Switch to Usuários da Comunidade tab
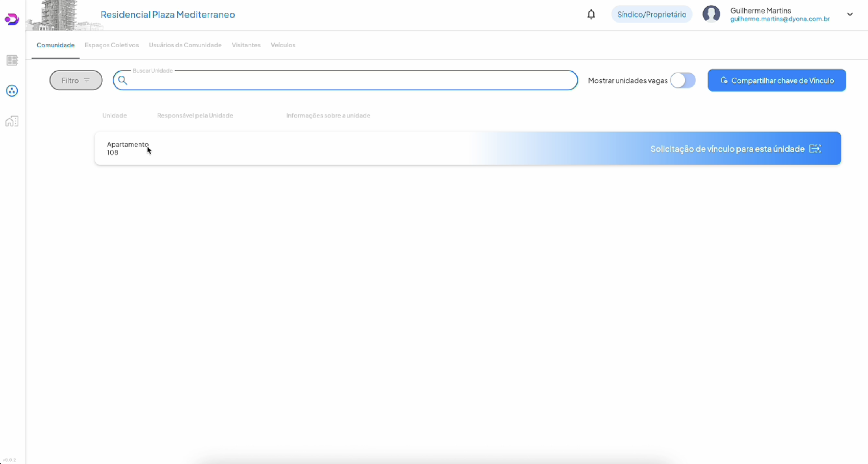 pos(185,45)
